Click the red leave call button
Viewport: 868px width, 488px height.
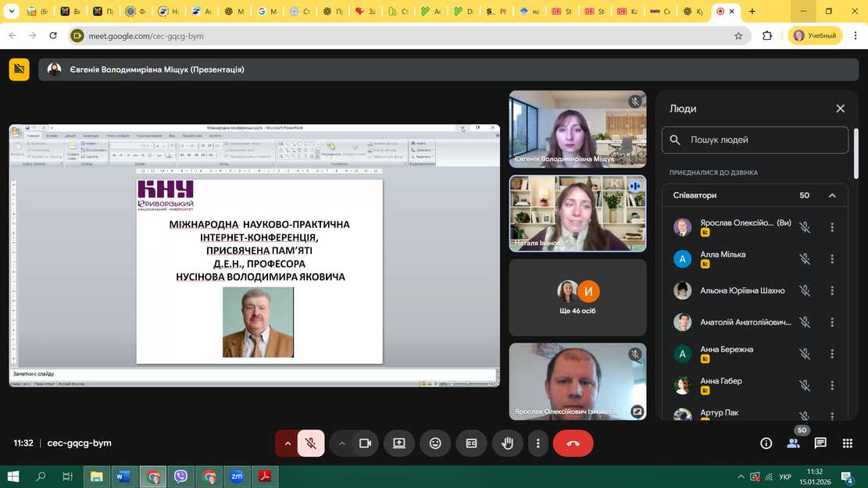click(573, 443)
